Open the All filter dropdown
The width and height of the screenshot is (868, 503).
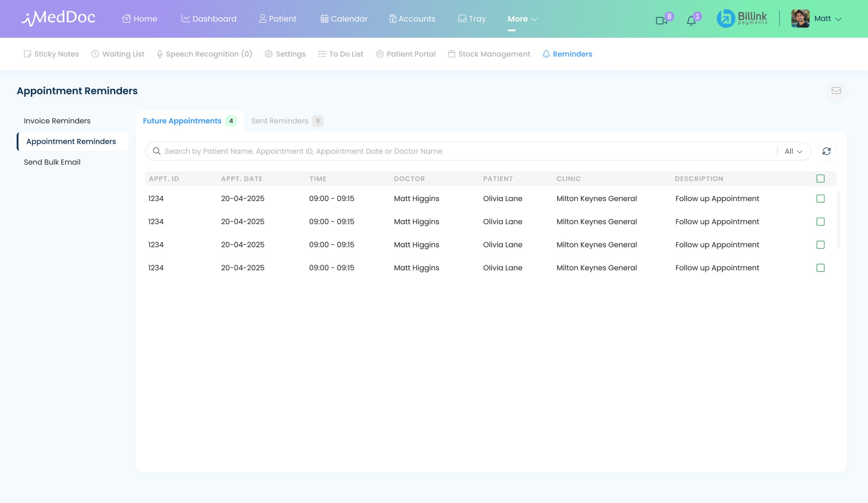point(793,151)
